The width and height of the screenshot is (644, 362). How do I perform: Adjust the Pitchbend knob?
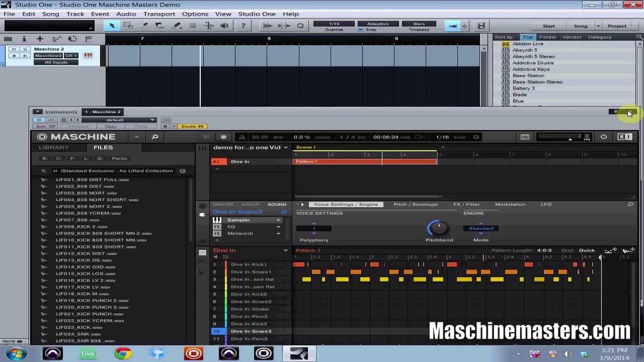pos(439,228)
